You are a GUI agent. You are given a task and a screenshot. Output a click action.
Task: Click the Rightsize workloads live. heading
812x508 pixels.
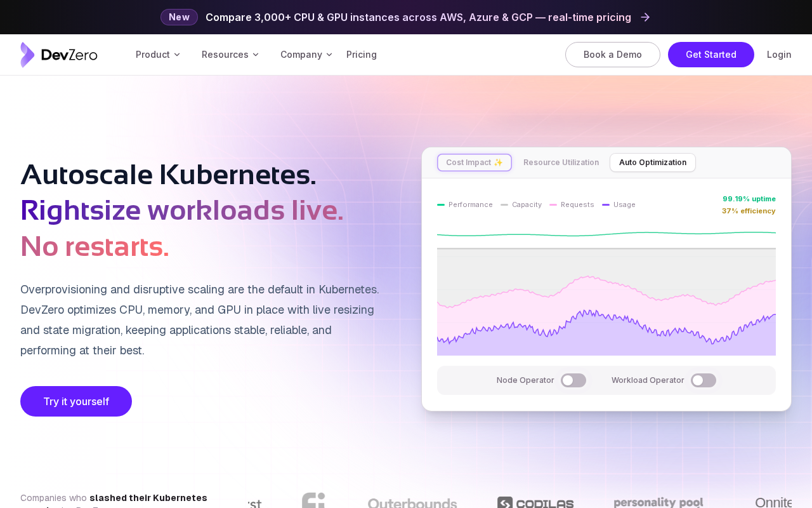pos(182,210)
